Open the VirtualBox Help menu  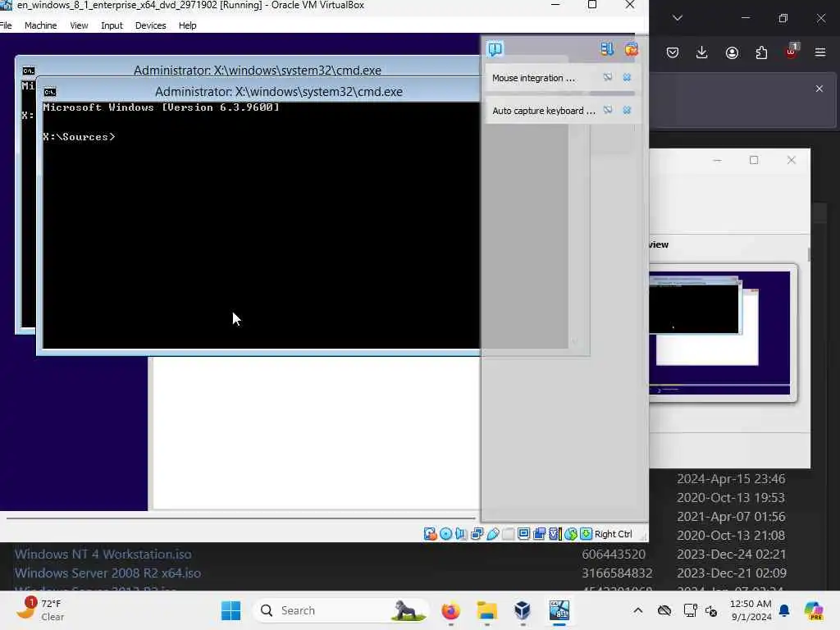pyautogui.click(x=188, y=25)
